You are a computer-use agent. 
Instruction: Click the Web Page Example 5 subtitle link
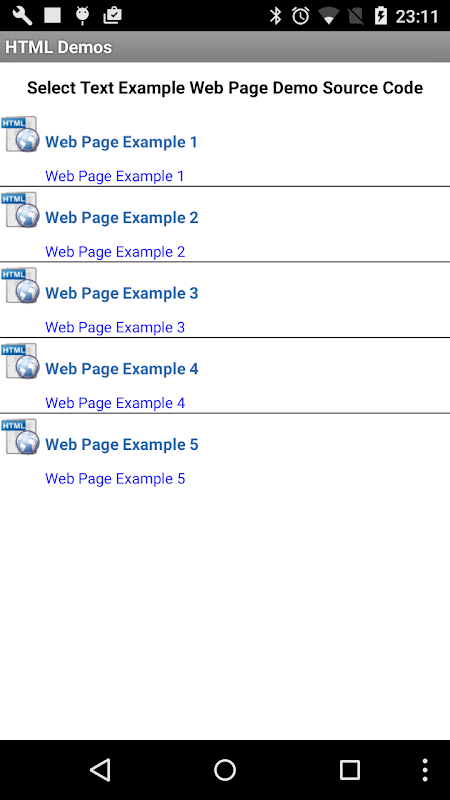(115, 479)
